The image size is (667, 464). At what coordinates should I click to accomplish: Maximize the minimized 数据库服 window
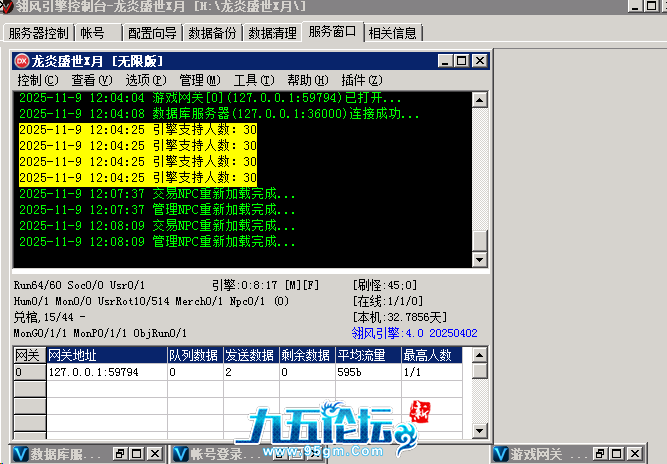137,454
